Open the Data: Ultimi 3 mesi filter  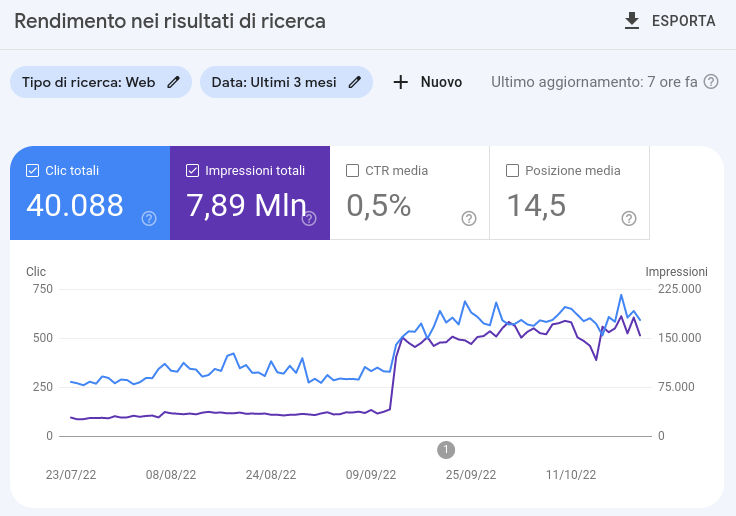286,82
